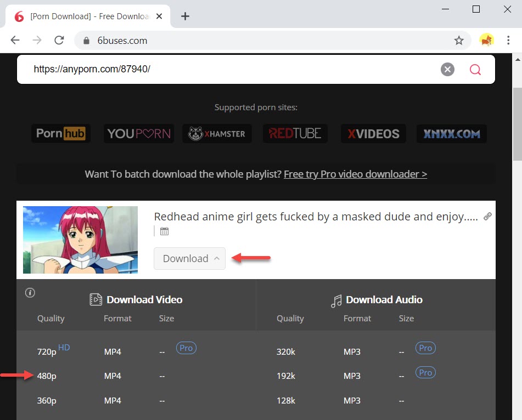Choose 320k MP3 audio quality
This screenshot has height=420, width=522.
click(x=285, y=352)
